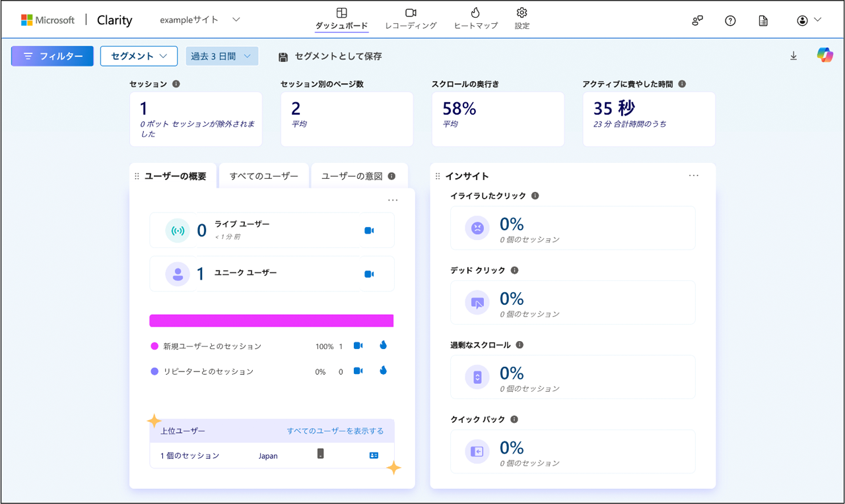Click the Microsoft logo
845x504 pixels.
[48, 20]
